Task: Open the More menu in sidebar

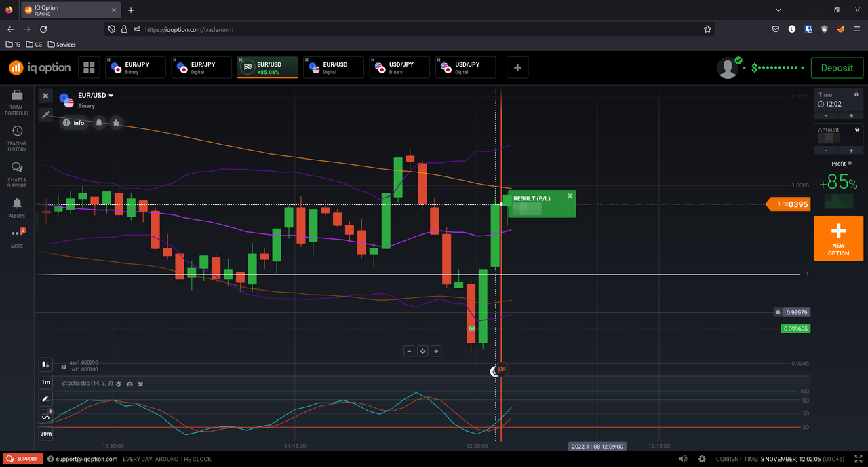Action: [17, 238]
